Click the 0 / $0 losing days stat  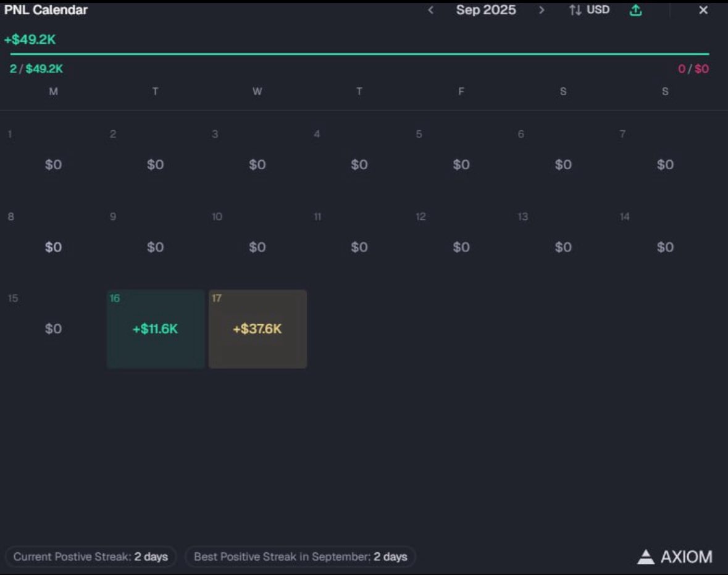(x=693, y=69)
